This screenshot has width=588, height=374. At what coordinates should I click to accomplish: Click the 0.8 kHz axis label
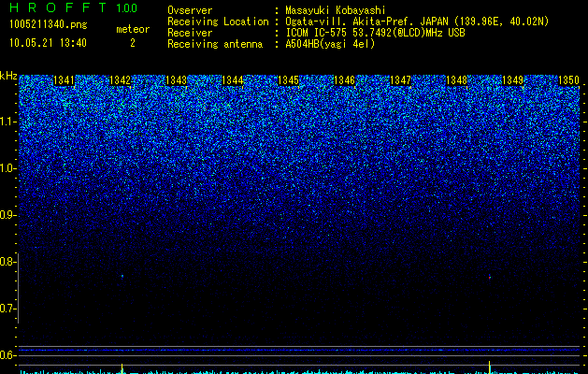(7, 262)
